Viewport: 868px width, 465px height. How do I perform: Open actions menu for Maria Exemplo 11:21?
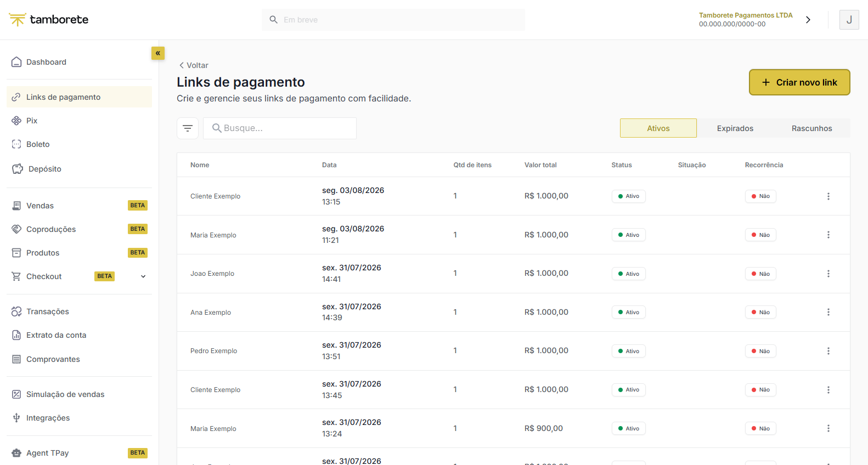click(x=828, y=235)
